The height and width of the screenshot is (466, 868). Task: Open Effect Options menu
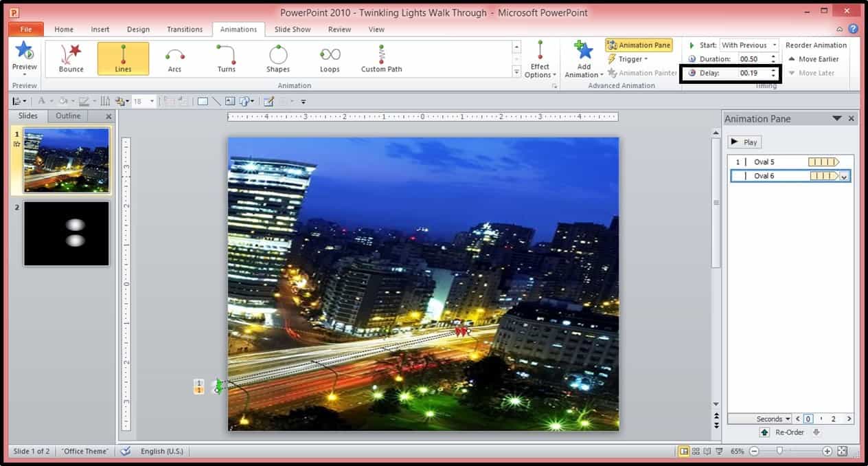click(540, 59)
